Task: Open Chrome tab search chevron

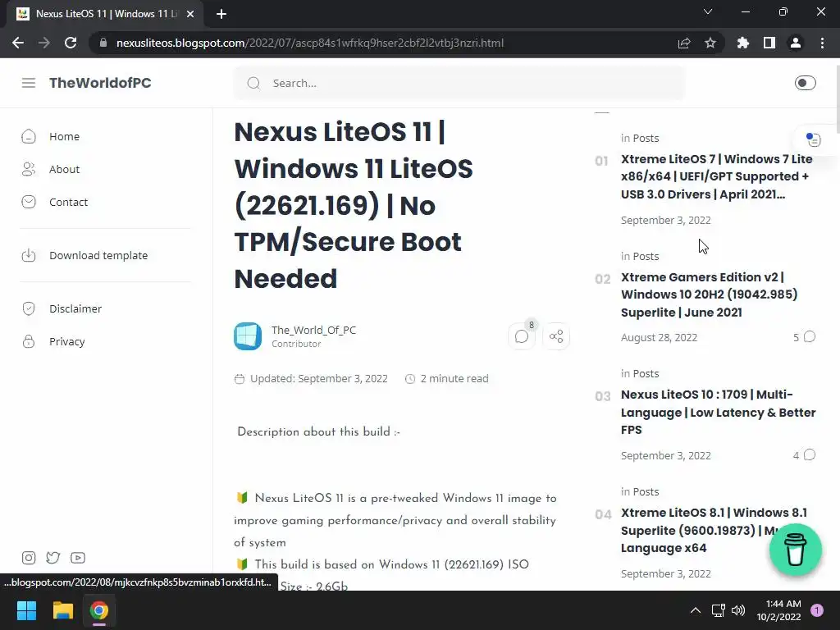Action: (708, 11)
